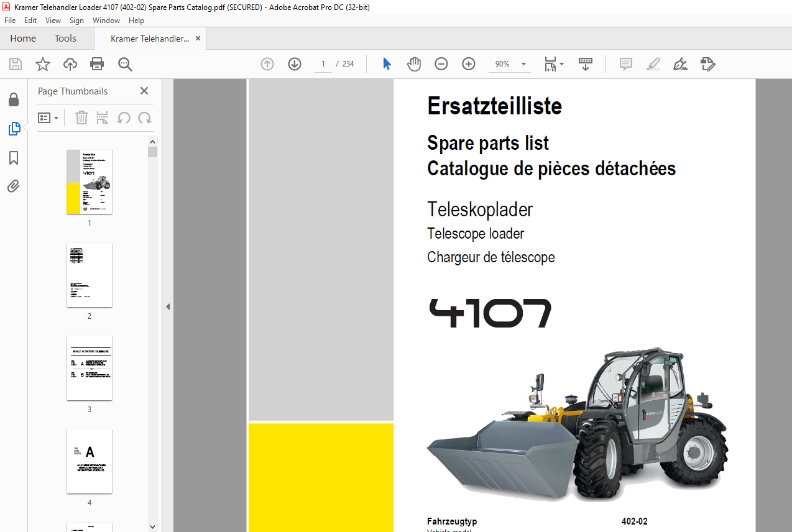Screen dimensions: 792x532
Task: Zoom out with minus button
Action: click(441, 64)
